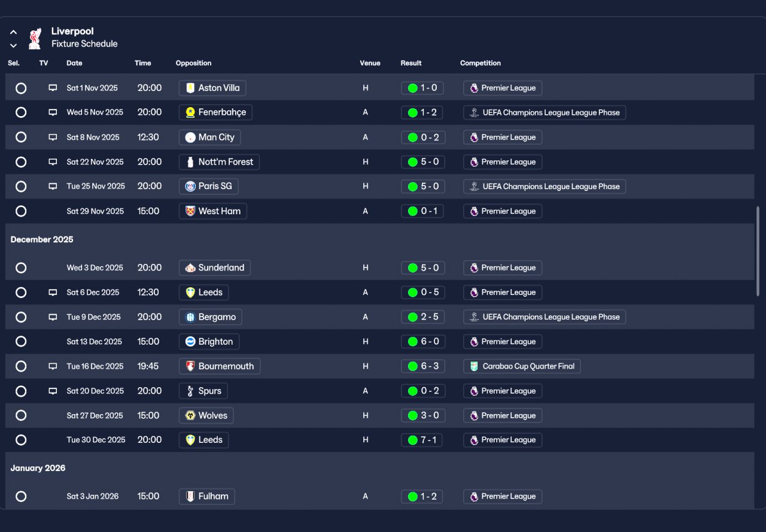Select the Man City fixture radio button

21,137
